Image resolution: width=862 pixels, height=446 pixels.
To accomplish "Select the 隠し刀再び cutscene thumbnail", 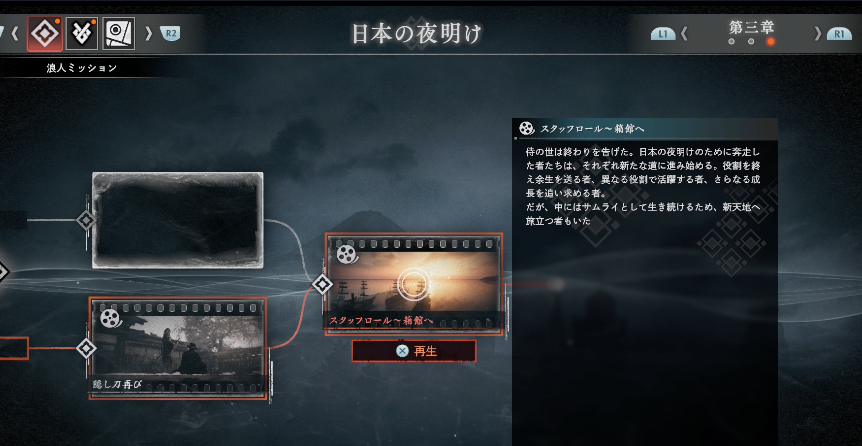I will click(x=178, y=349).
